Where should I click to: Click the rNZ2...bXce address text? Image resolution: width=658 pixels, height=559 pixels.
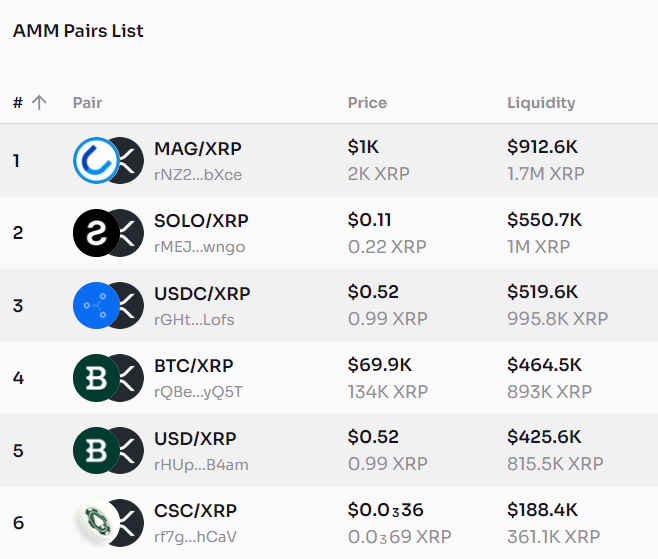coord(198,174)
